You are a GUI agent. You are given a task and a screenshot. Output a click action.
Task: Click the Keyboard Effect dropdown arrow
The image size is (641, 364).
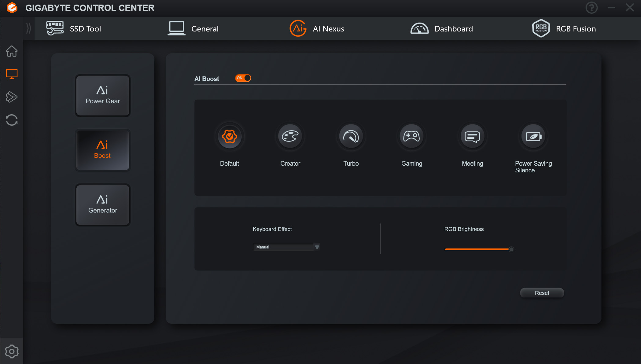tap(317, 247)
